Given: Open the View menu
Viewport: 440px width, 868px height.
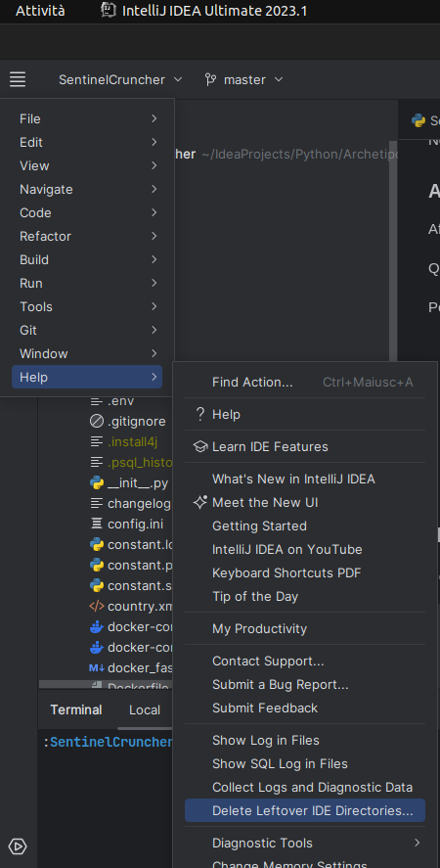Looking at the screenshot, I should 87,165.
